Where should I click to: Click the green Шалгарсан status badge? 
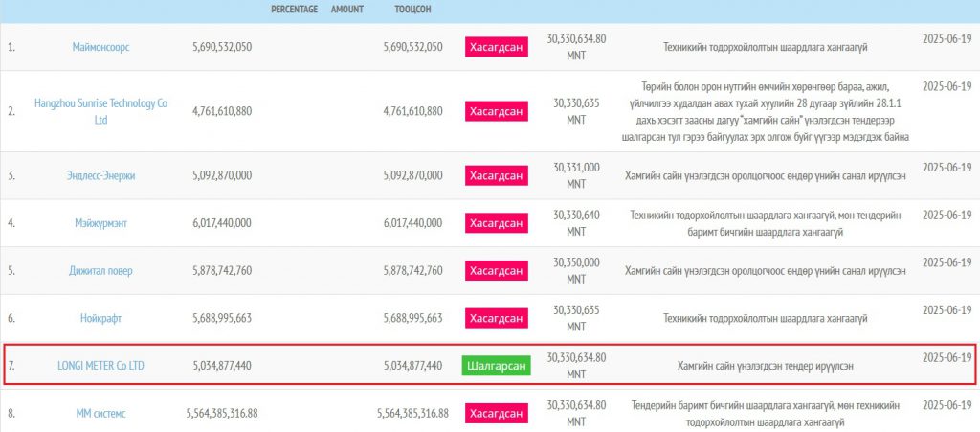496,366
